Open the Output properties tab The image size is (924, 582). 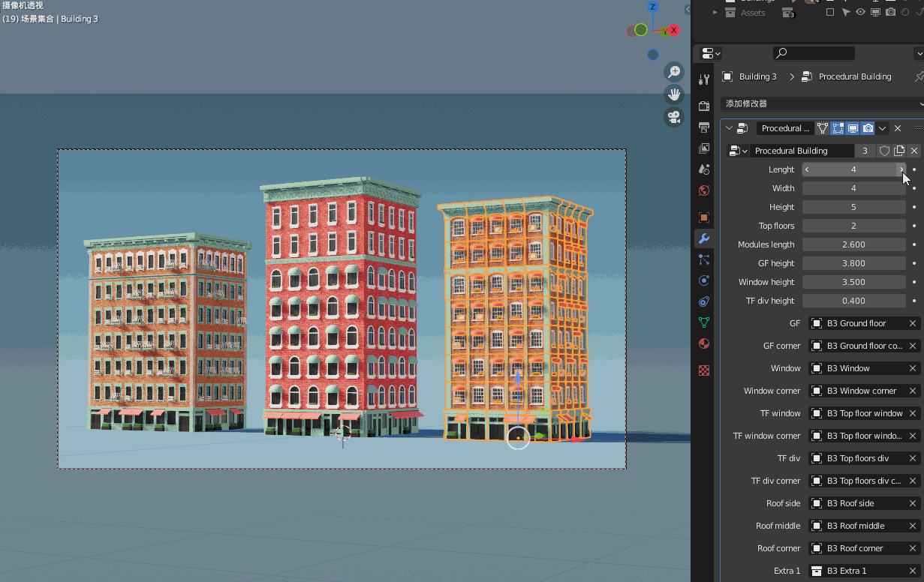click(x=704, y=127)
